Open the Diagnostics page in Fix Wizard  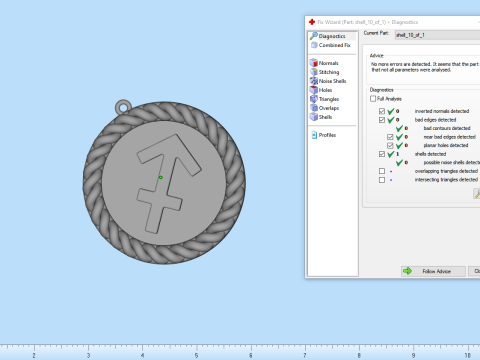click(332, 36)
